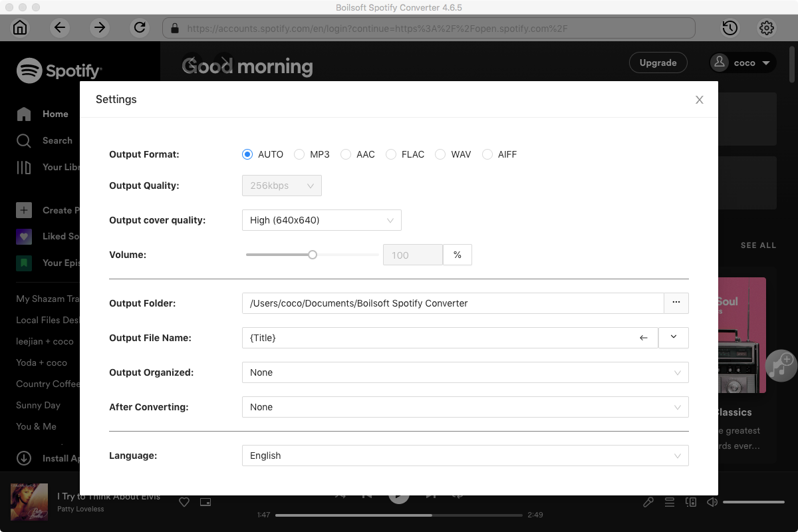This screenshot has height=532, width=798.
Task: Select WAV output format
Action: pos(440,154)
